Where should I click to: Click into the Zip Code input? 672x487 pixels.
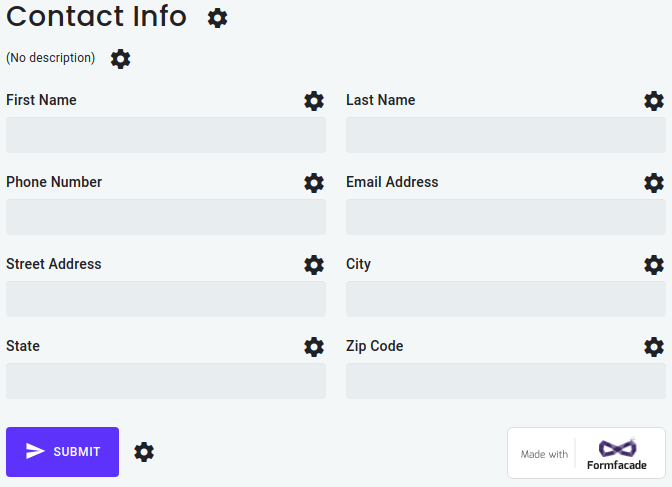506,381
